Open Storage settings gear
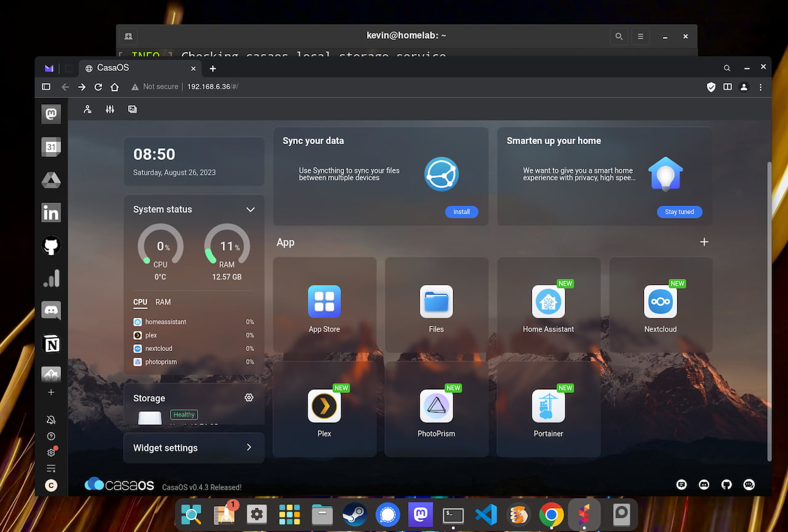Viewport: 788px width, 532px height. (249, 398)
